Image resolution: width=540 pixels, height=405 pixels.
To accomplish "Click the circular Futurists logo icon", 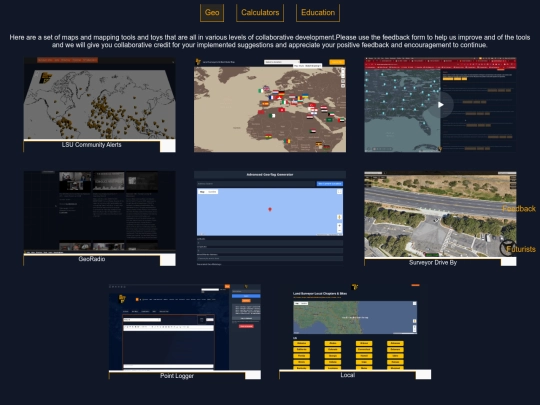I will coord(508,248).
